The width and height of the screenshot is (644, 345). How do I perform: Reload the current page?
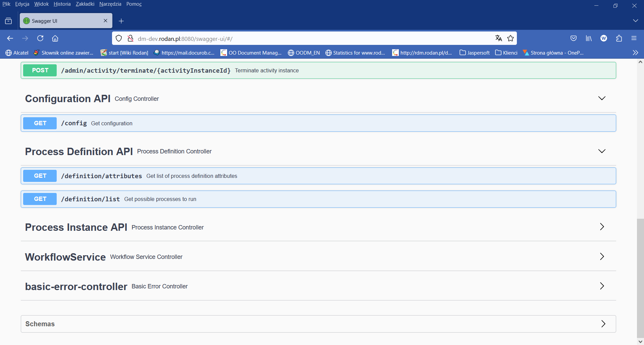[40, 38]
